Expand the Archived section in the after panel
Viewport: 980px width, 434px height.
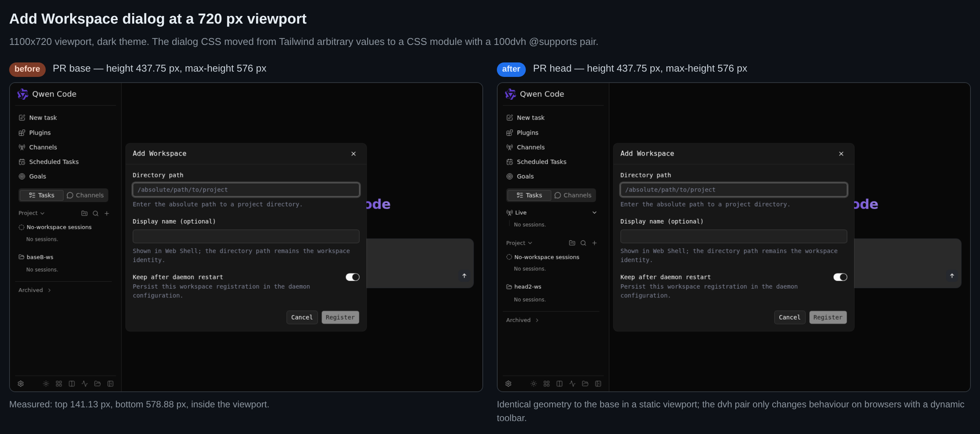[522, 320]
